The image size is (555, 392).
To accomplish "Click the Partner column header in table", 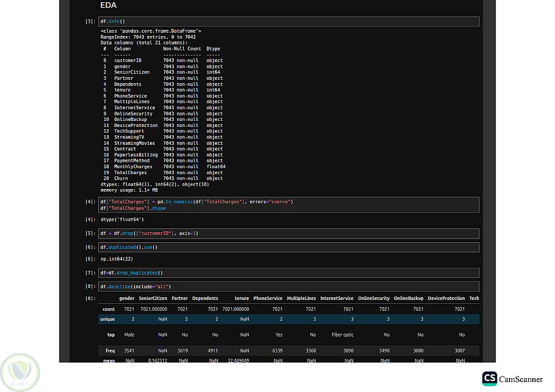I will [x=179, y=298].
